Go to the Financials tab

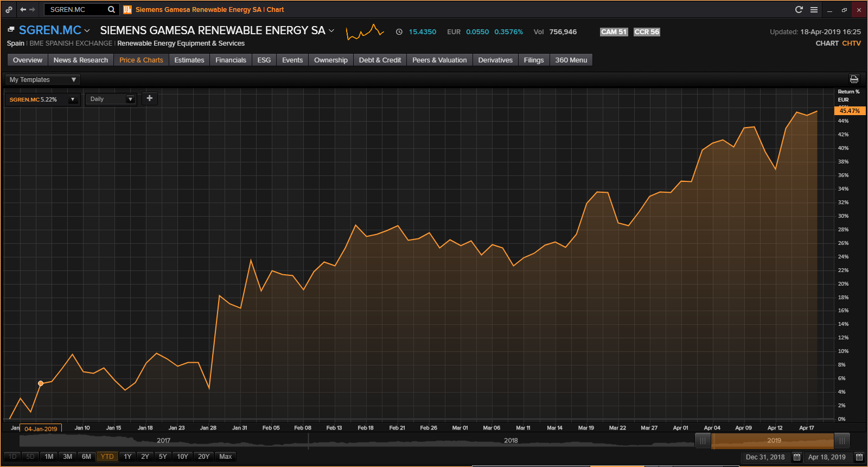coord(231,60)
